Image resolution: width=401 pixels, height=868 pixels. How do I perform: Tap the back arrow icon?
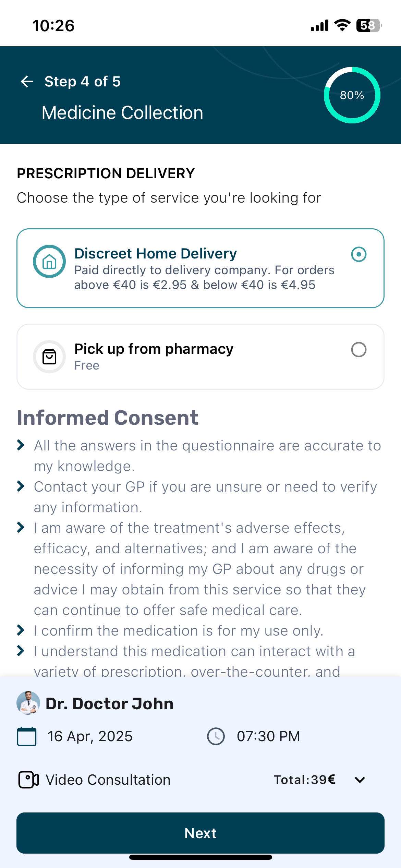point(27,82)
